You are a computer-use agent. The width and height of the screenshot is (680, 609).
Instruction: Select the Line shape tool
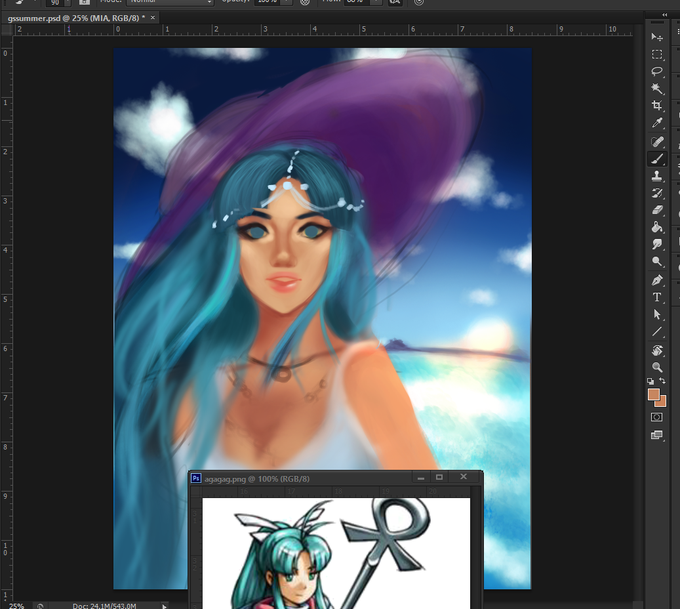(657, 332)
